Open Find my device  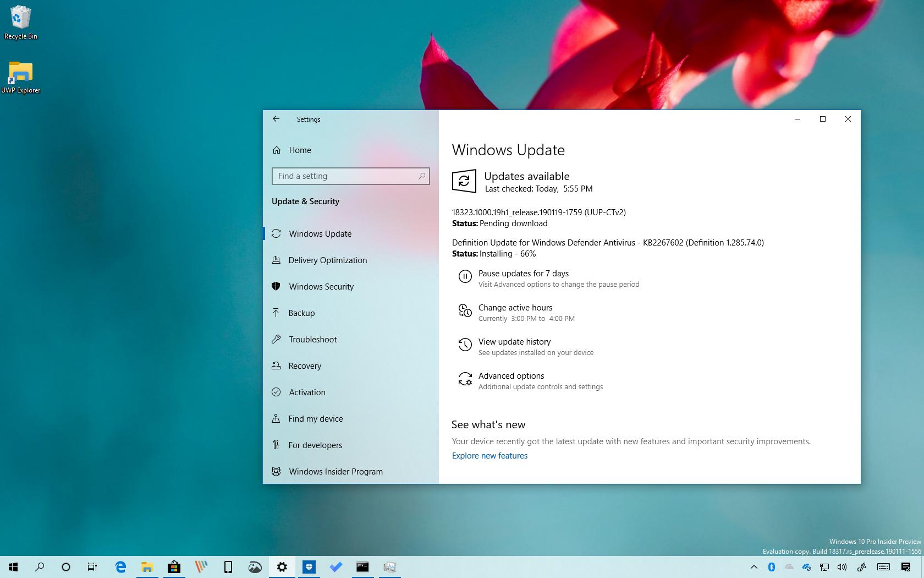coord(315,418)
